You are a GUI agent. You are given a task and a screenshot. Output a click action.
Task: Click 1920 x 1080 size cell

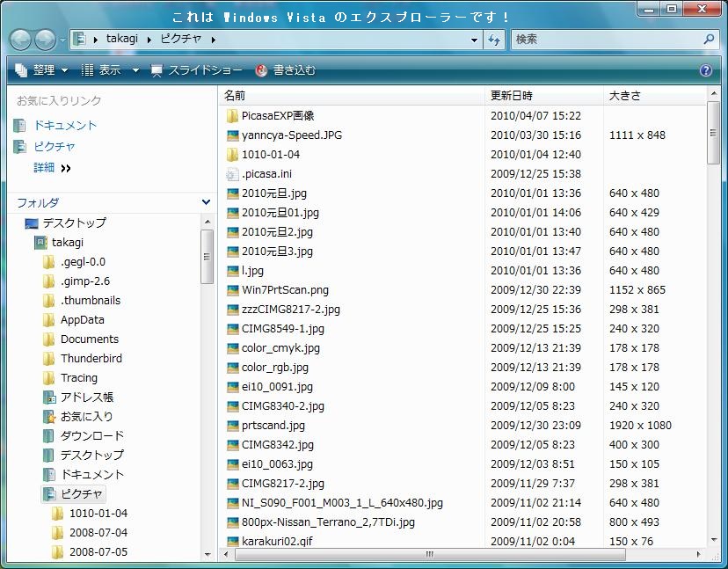640,426
